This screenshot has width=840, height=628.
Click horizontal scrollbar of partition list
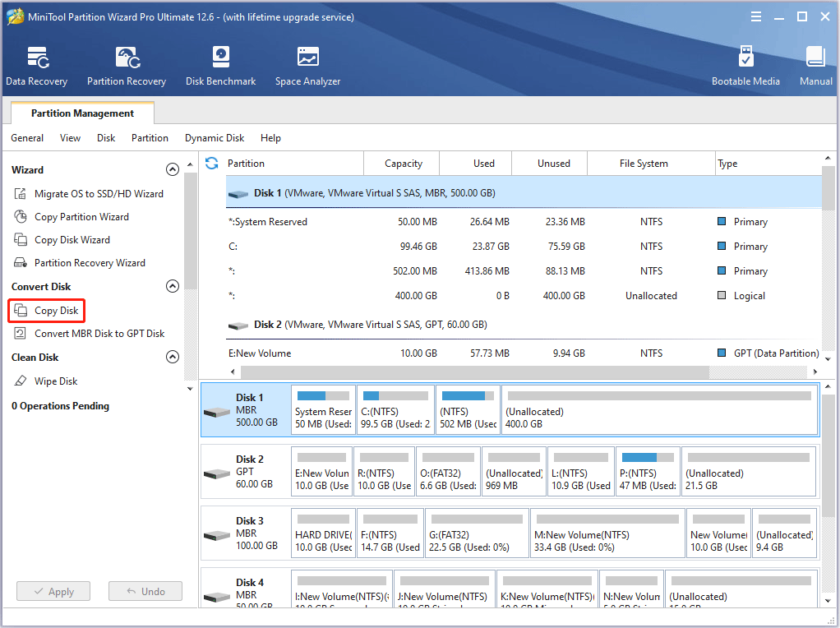(x=474, y=372)
